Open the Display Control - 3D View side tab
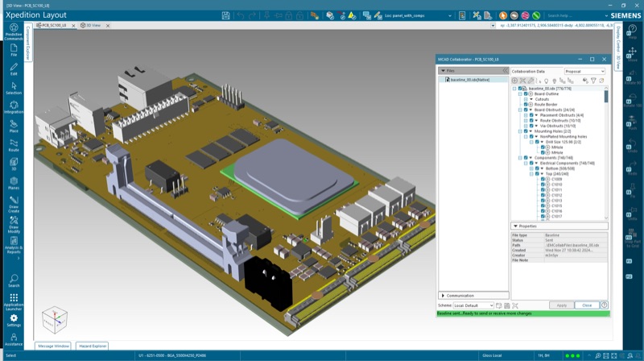 point(617,47)
